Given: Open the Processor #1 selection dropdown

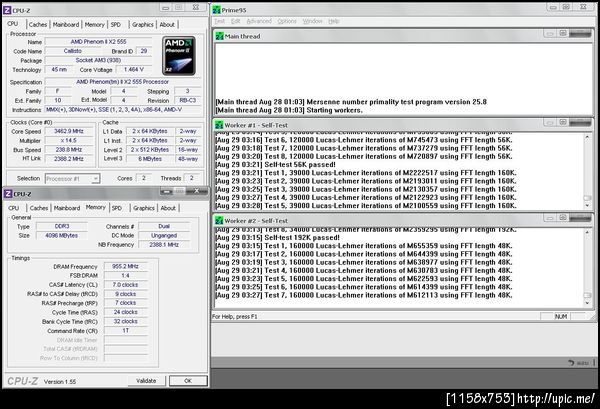Looking at the screenshot, I should click(x=73, y=179).
